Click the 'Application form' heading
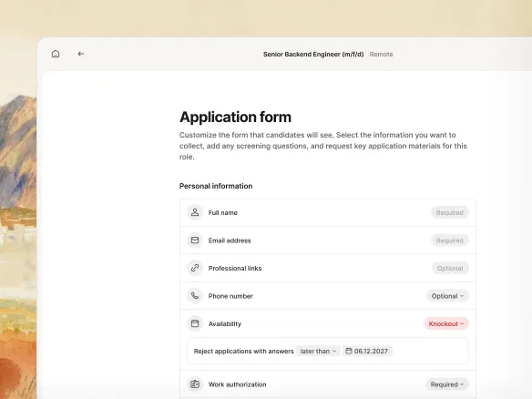Image resolution: width=532 pixels, height=399 pixels. 235,117
